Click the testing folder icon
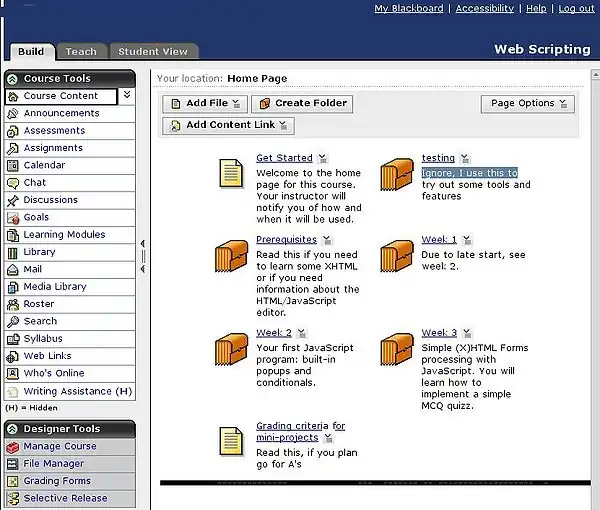Viewport: 600px width, 510px height. tap(397, 173)
